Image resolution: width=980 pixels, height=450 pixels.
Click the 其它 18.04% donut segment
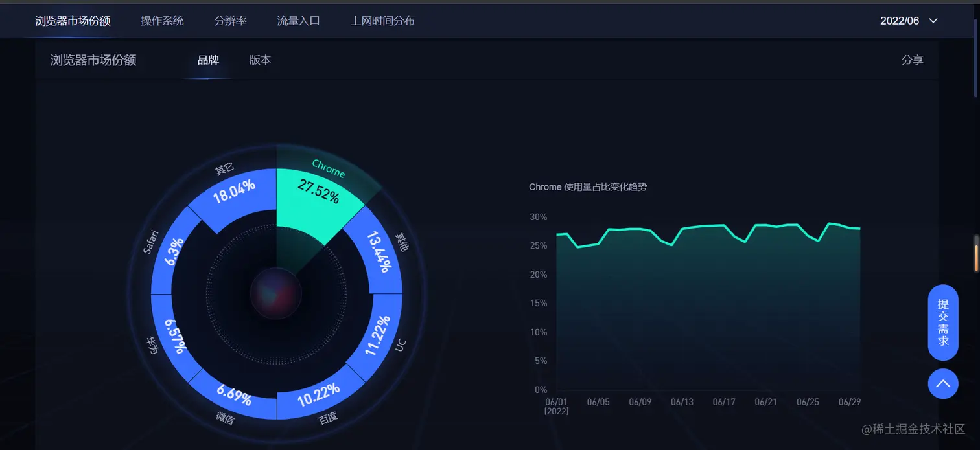tap(235, 192)
